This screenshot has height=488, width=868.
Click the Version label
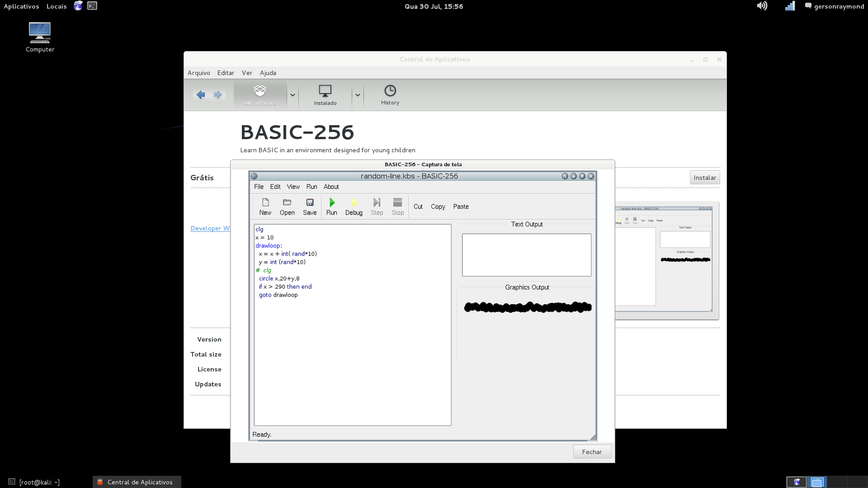point(209,339)
